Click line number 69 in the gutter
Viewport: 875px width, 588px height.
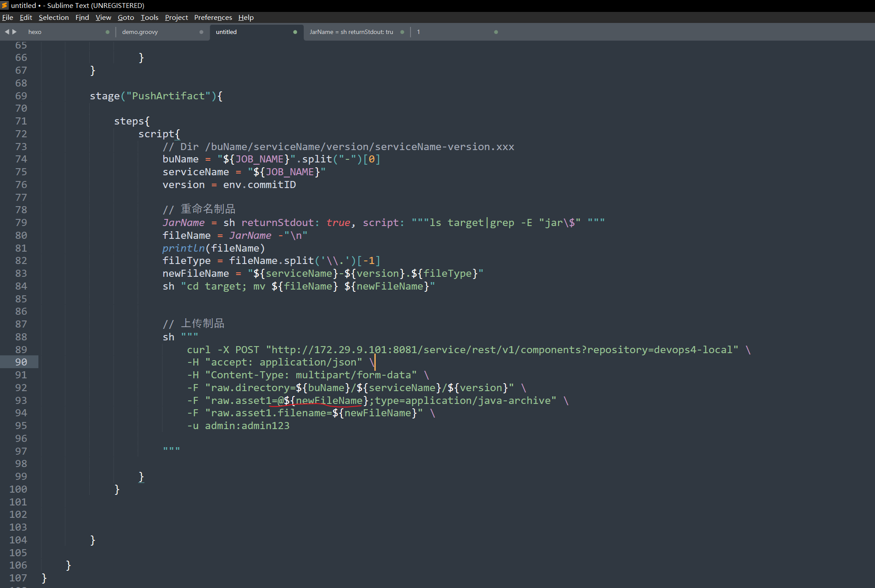21,96
